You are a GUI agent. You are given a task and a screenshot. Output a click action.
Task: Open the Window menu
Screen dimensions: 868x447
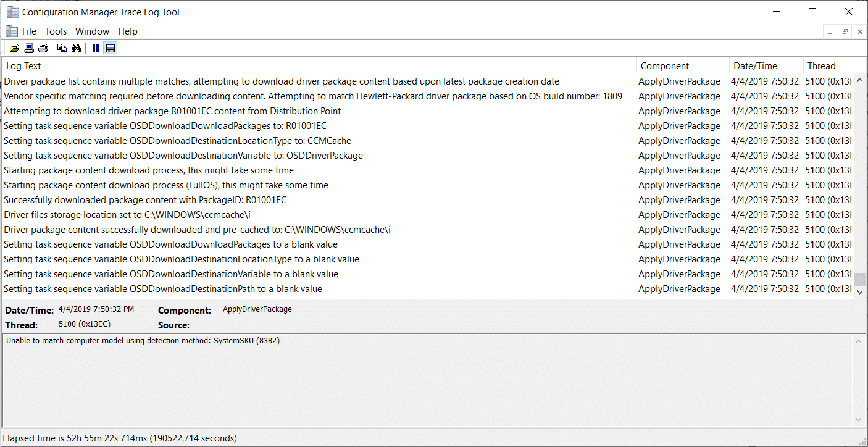click(x=92, y=31)
